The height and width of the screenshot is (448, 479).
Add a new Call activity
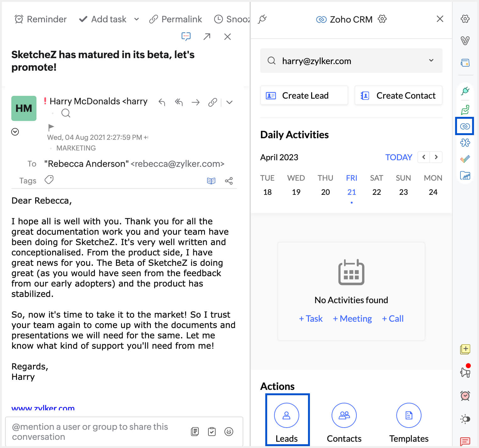tap(393, 319)
